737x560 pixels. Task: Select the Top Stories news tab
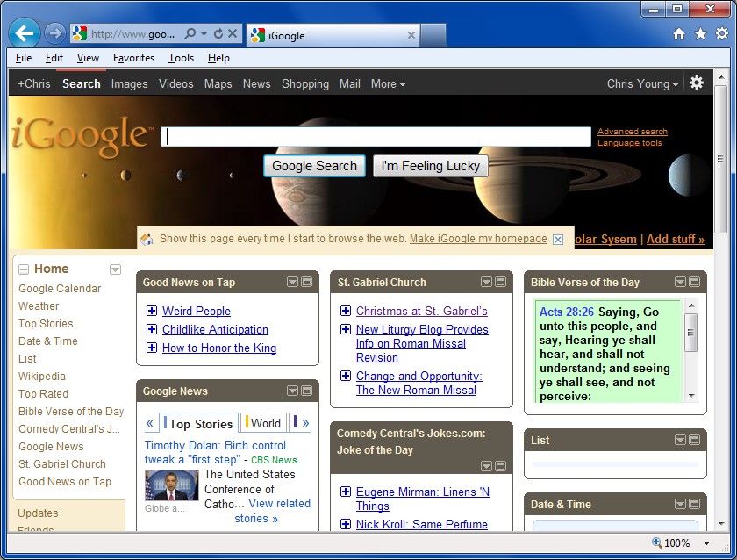click(198, 423)
